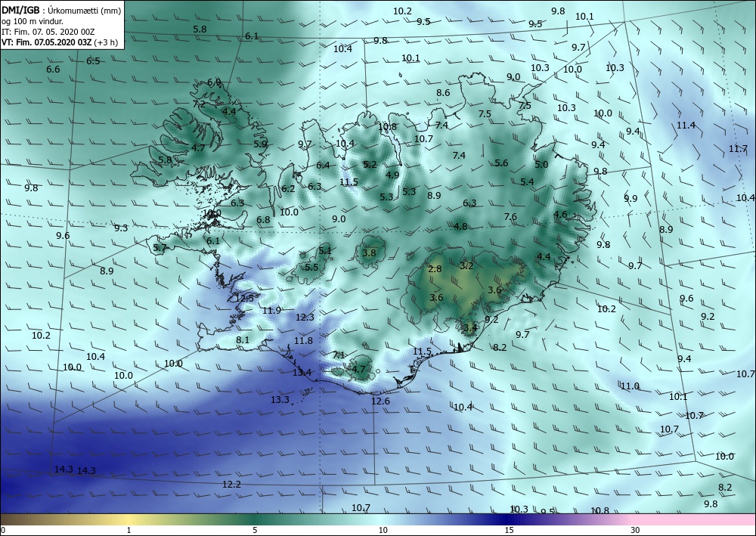
Task: Click the color scale tick labeled 1
Action: coord(129,530)
